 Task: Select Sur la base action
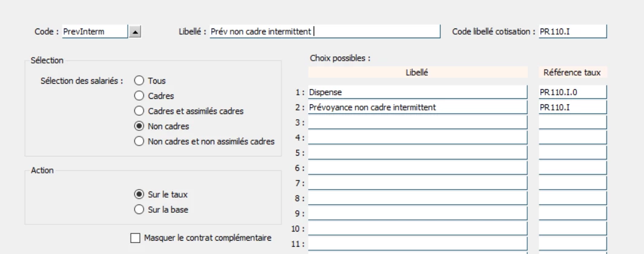139,210
